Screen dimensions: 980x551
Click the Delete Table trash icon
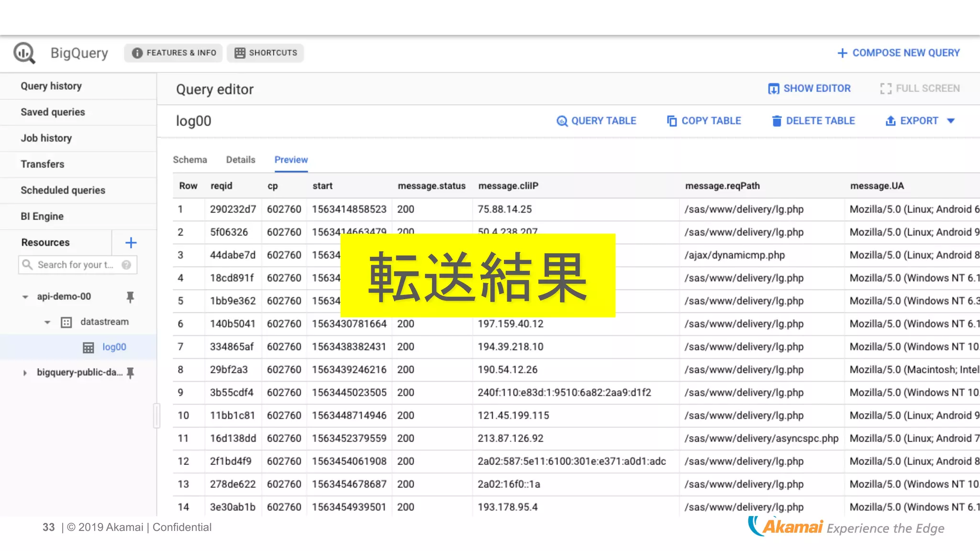coord(777,121)
